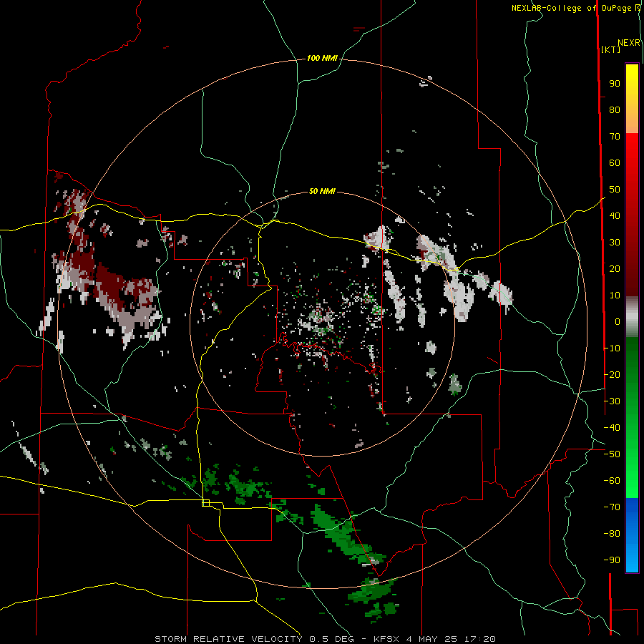Click the "80" value on the velocity scale
Image resolution: width=644 pixels, height=644 pixels.
point(615,109)
